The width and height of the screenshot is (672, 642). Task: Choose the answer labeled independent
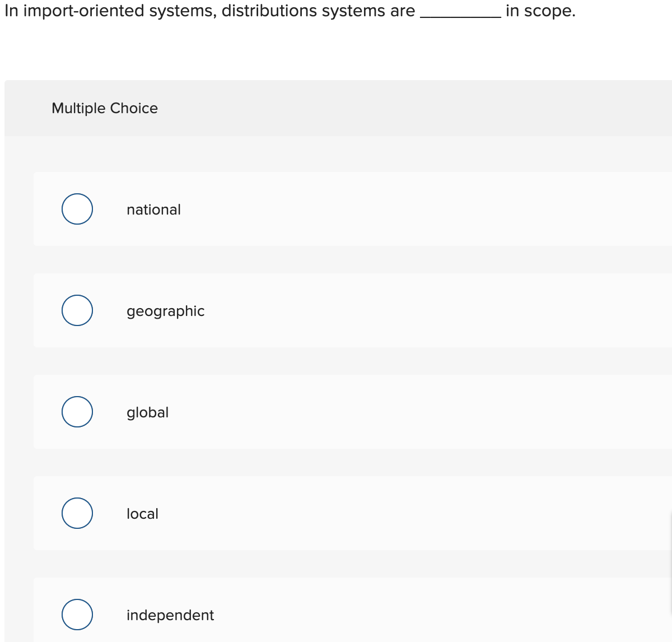(x=170, y=615)
